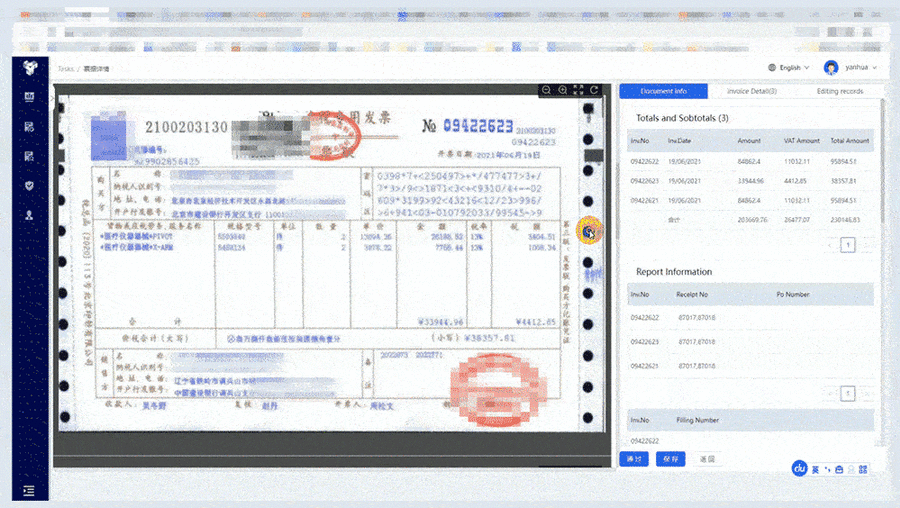900x508 pixels.
Task: Zoom out of the invoice image
Action: tap(546, 90)
